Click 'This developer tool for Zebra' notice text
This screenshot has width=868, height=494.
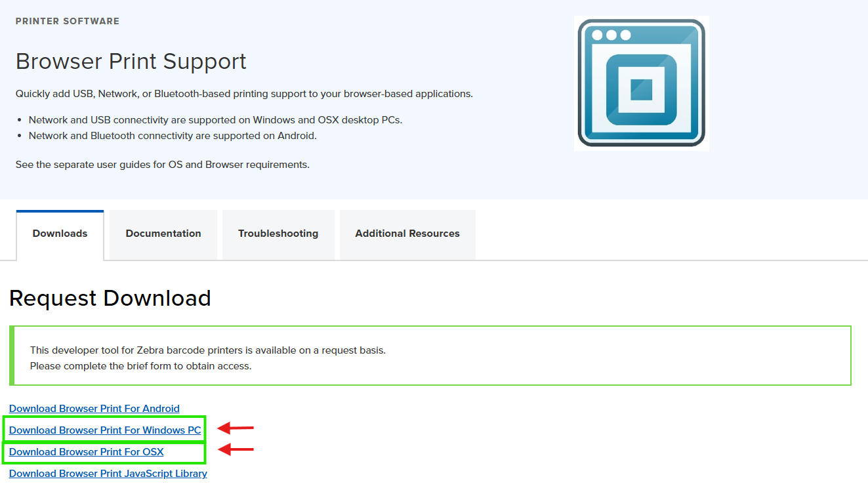(208, 350)
